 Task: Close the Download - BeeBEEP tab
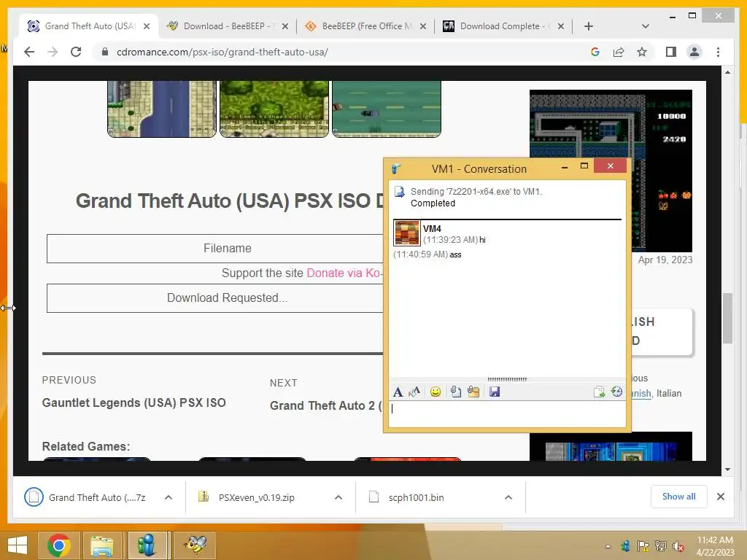tap(285, 26)
